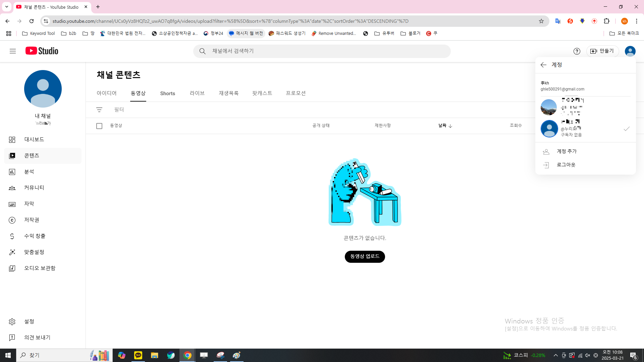Viewport: 644px width, 362px height.
Task: Switch to the 재생목록 playlists tab
Action: tap(228, 93)
